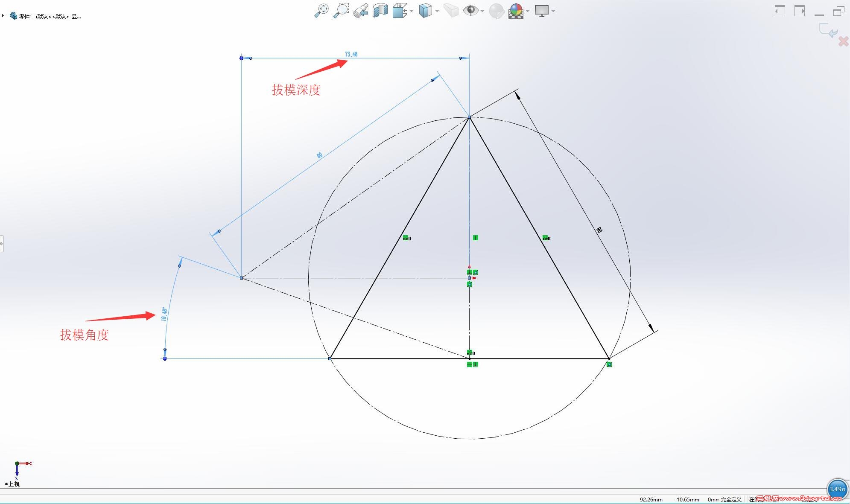The image size is (850, 504).
Task: Click the View Settings monitor icon
Action: [x=541, y=10]
